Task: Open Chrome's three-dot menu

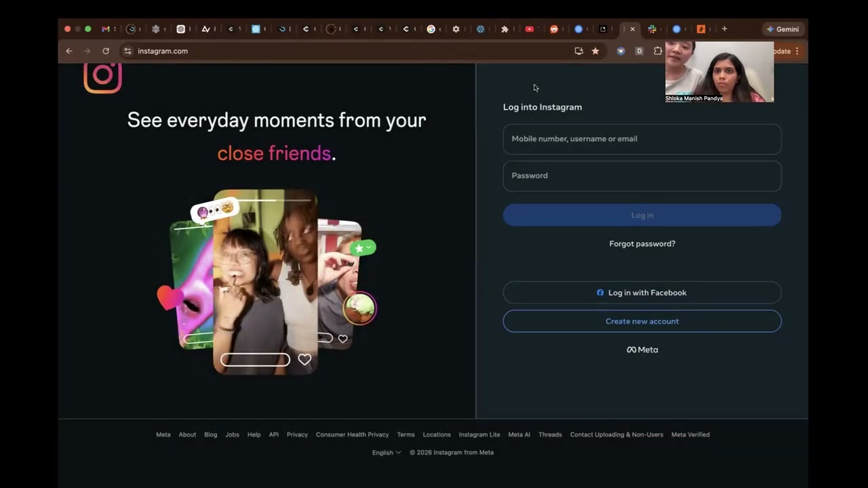Action: click(x=797, y=51)
